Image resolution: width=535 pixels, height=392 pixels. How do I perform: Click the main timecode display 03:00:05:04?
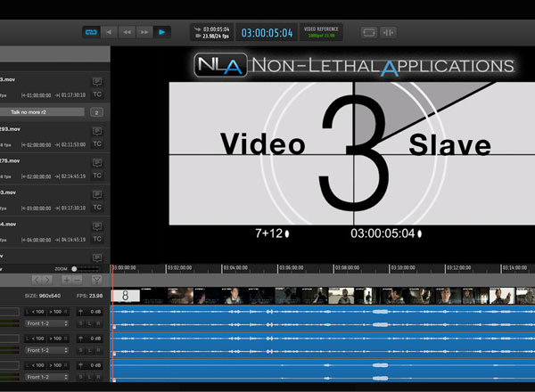point(267,33)
